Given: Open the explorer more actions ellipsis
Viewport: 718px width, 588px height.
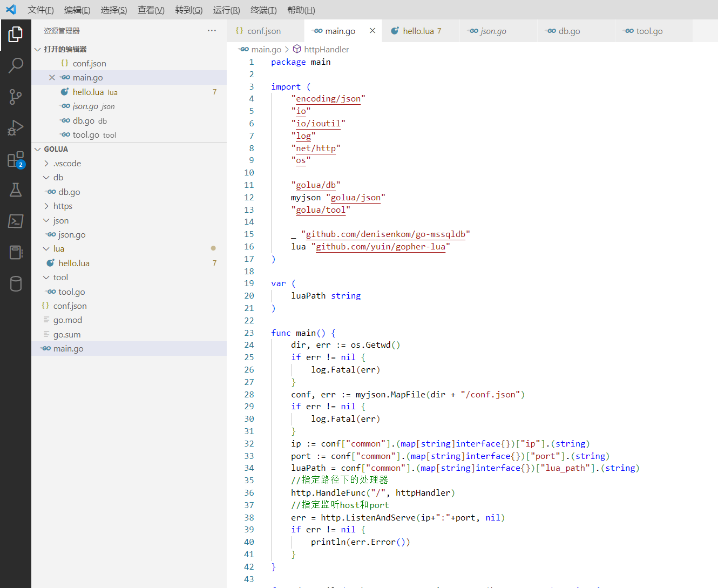Looking at the screenshot, I should (x=212, y=31).
